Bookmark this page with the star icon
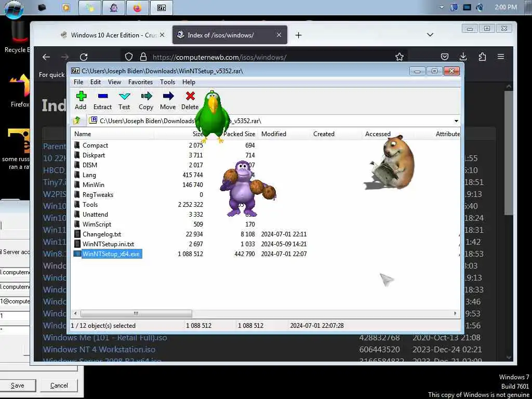 click(400, 57)
